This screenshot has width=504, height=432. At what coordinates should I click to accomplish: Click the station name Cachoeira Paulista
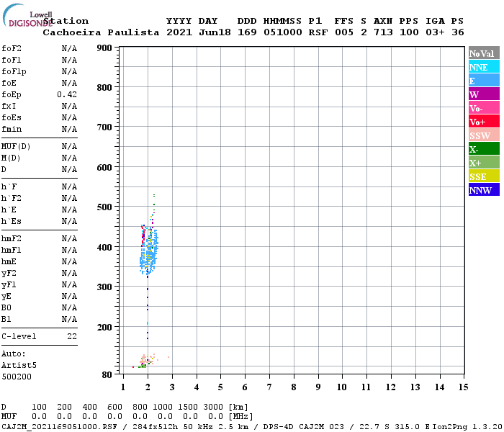pos(101,32)
